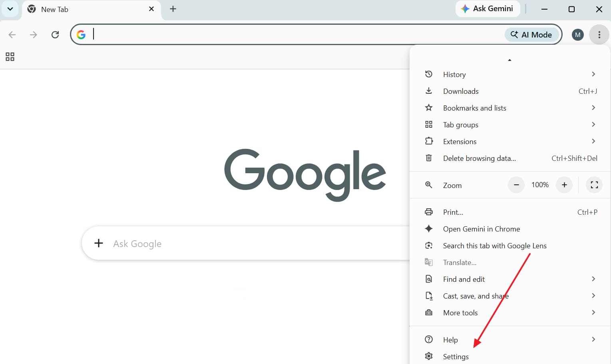
Task: Open the tab search dropdown arrow
Action: click(x=10, y=9)
